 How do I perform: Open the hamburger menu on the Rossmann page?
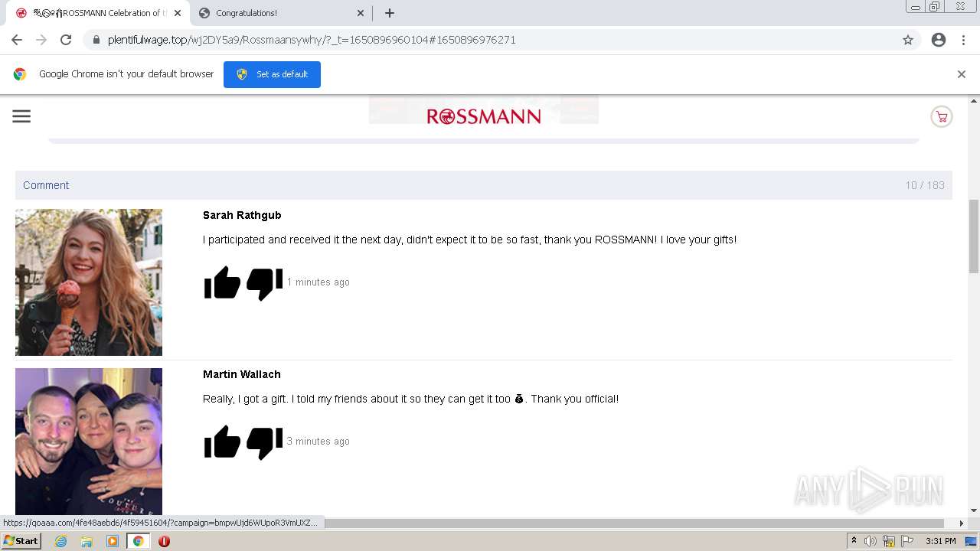coord(21,116)
